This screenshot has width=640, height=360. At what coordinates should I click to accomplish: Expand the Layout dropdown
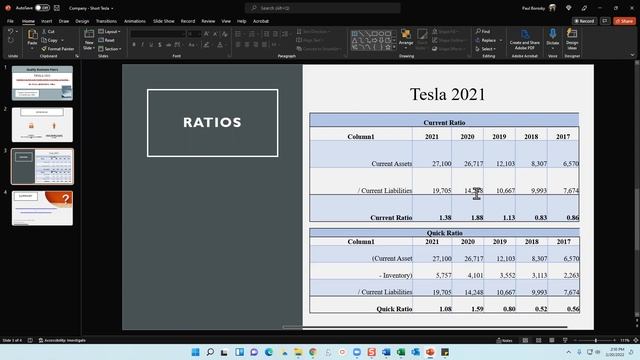[109, 31]
